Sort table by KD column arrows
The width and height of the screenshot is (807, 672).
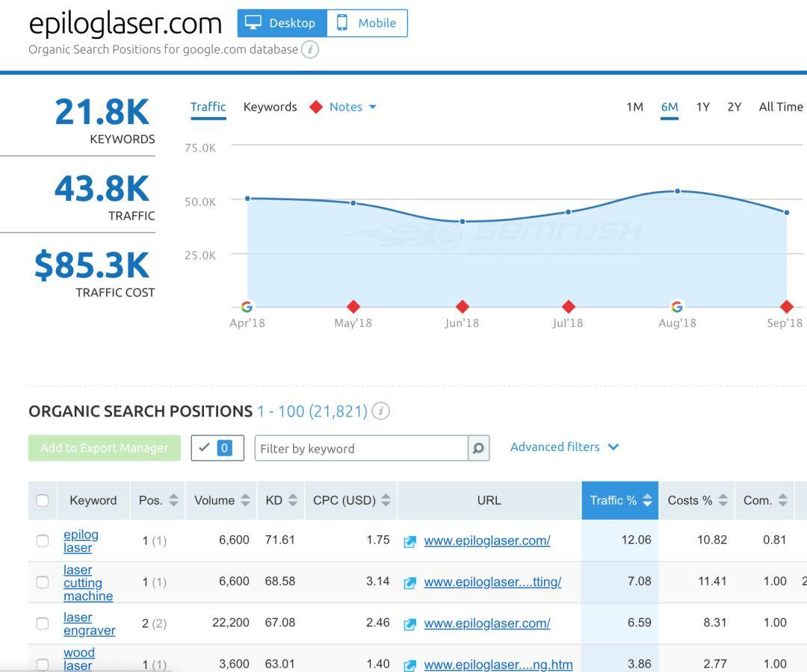[293, 500]
